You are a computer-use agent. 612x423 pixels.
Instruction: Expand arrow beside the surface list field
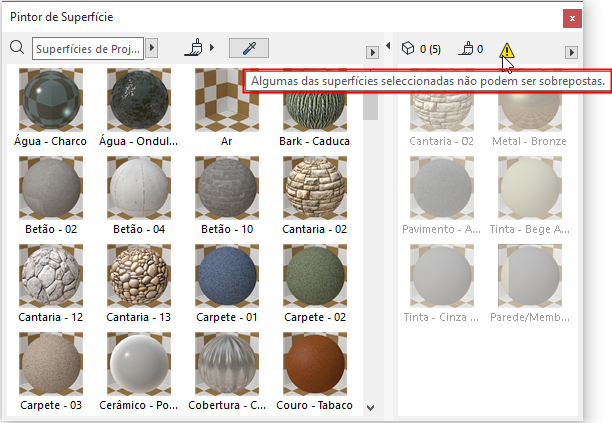click(152, 47)
